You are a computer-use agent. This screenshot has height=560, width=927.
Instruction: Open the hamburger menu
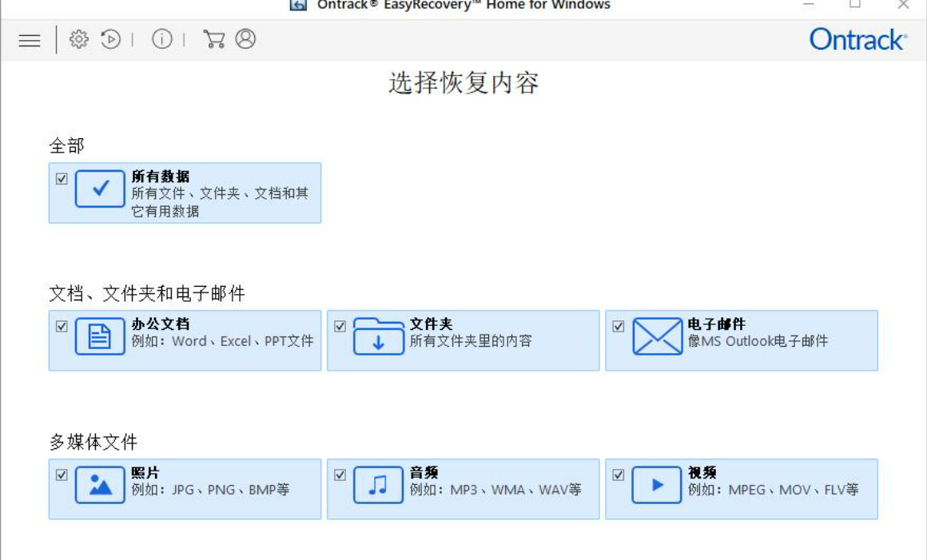tap(30, 40)
